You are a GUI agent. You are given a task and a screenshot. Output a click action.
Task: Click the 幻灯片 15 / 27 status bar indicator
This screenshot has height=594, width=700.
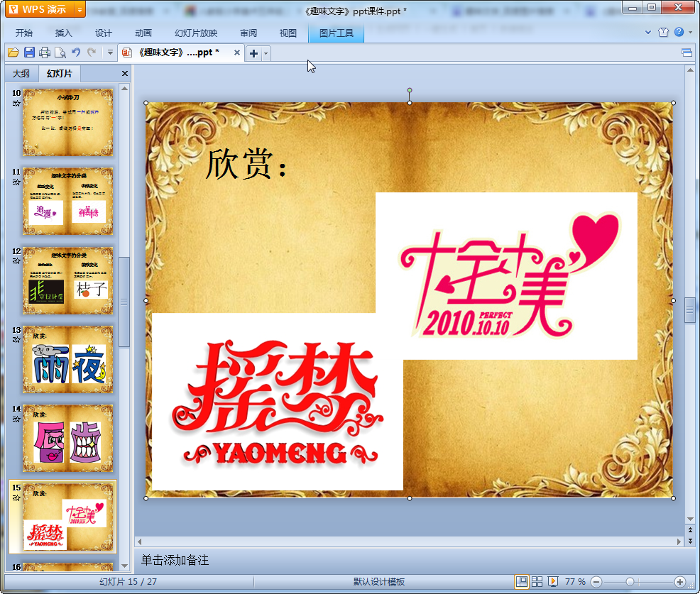(128, 581)
